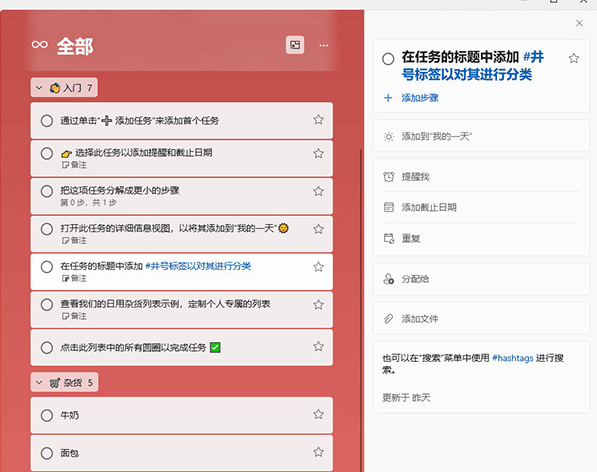Click the 分配给 person icon
Viewport: 597px width, 472px height.
pos(388,279)
